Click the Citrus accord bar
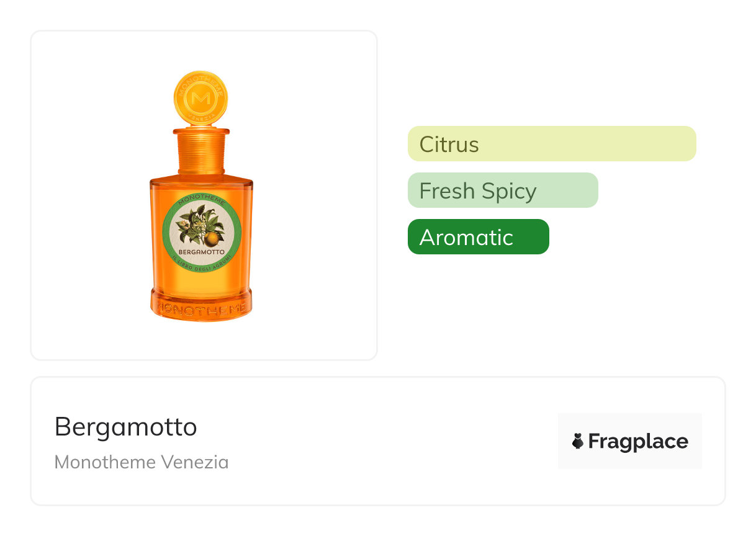Screen dimensions: 756x536 [x=552, y=144]
